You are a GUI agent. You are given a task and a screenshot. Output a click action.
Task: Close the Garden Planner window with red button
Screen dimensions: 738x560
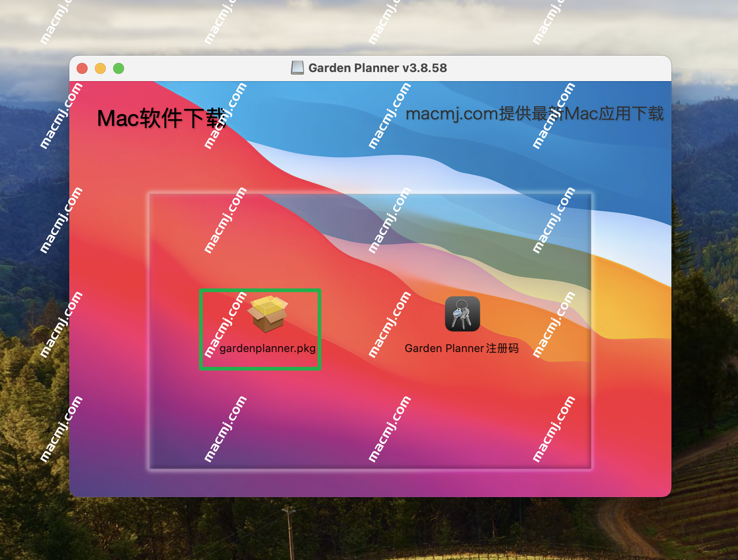click(x=82, y=68)
